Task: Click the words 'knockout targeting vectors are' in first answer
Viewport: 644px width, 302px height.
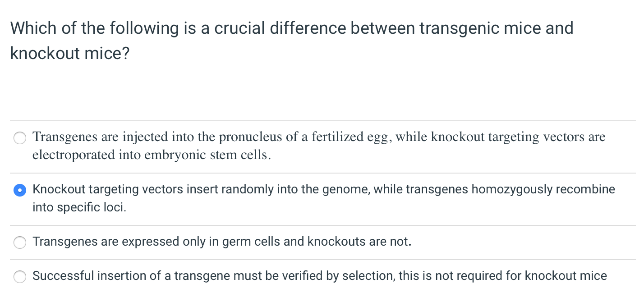Action: 518,137
